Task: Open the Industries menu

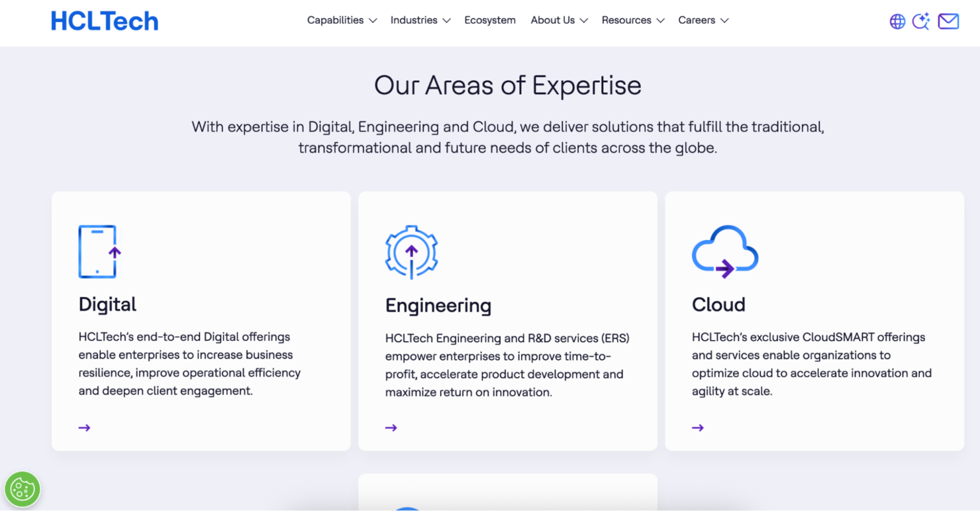Action: [x=414, y=20]
